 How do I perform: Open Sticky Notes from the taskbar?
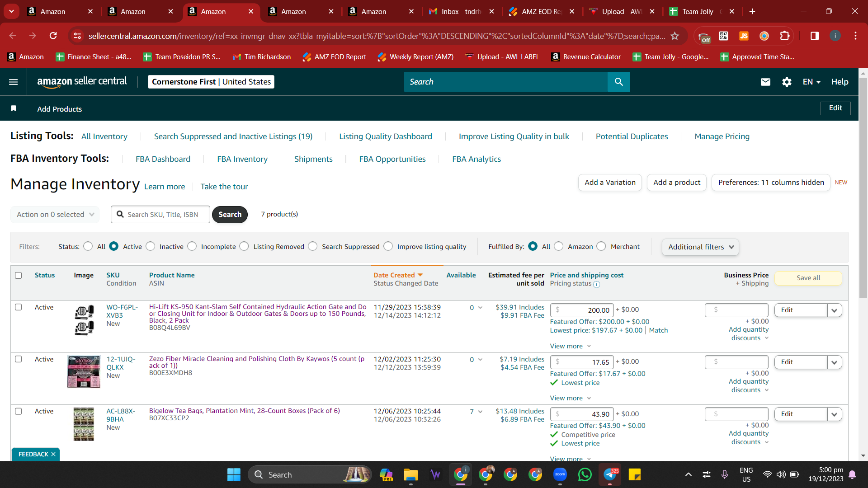(x=634, y=474)
